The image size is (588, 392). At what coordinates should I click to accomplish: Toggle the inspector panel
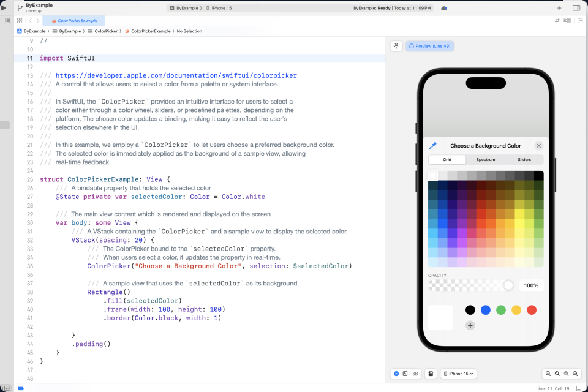[x=576, y=8]
